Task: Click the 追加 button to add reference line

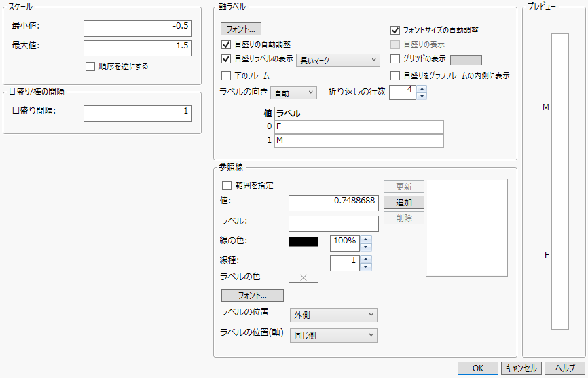Action: click(x=404, y=203)
